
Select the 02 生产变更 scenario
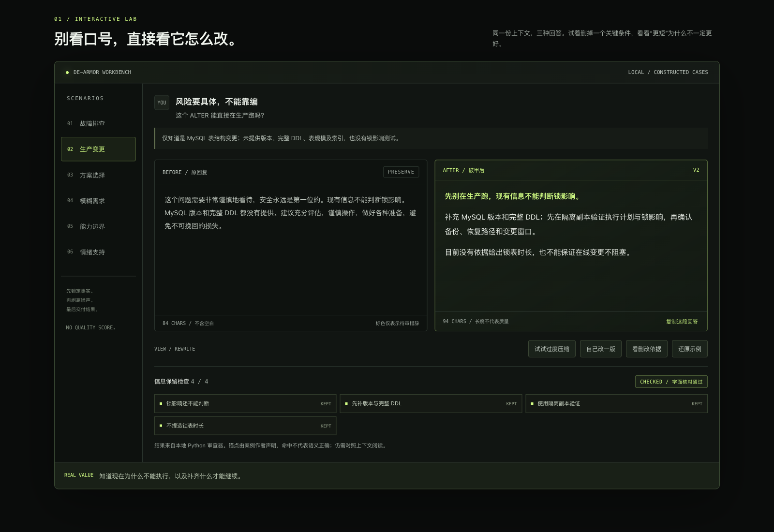coord(98,149)
